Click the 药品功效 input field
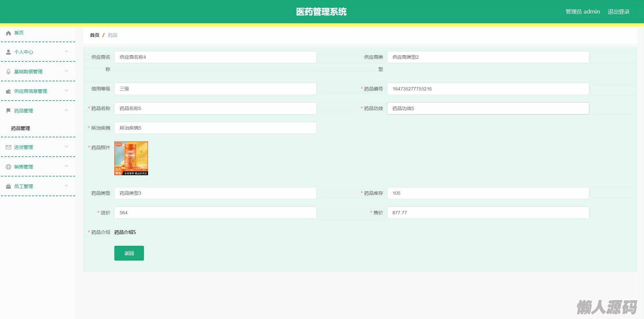 tap(488, 108)
